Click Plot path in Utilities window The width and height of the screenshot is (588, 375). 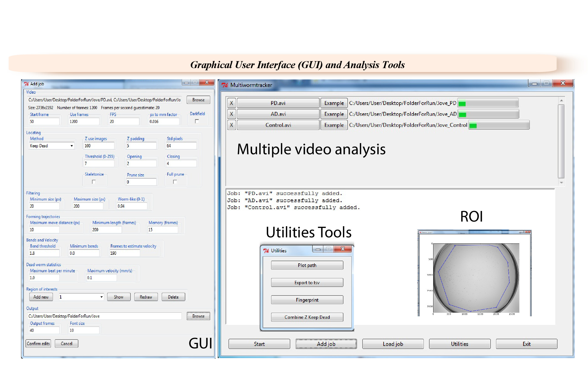[307, 265]
